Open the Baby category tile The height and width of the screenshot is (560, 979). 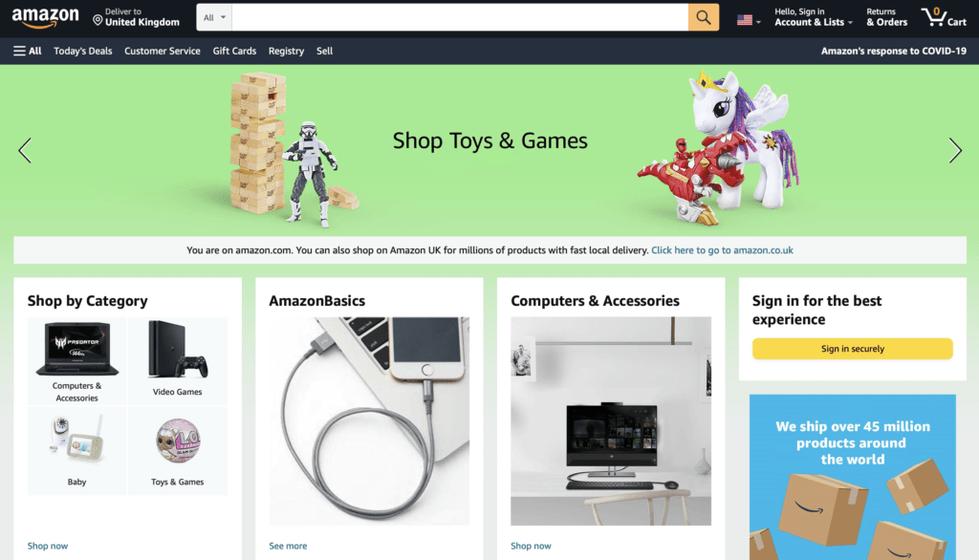76,450
